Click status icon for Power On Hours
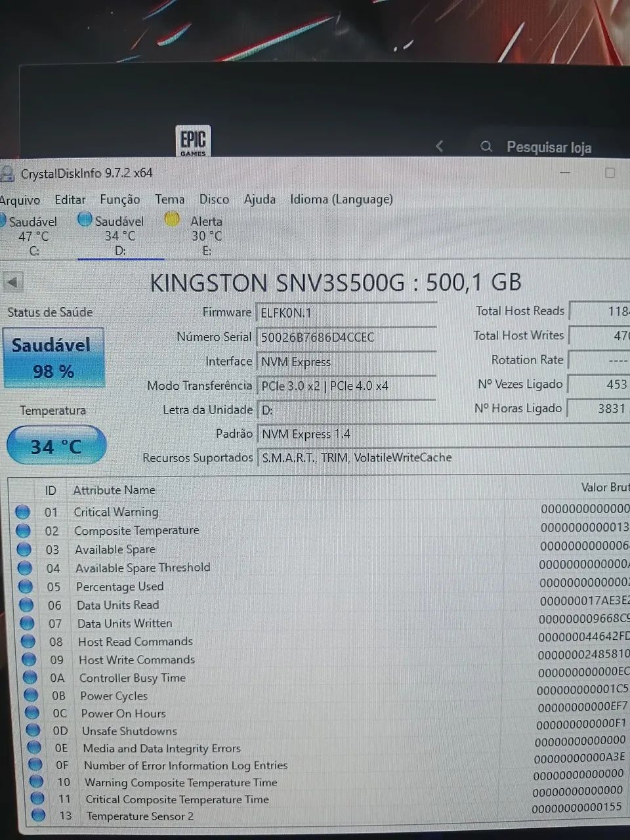Image resolution: width=630 pixels, height=840 pixels. (x=32, y=713)
